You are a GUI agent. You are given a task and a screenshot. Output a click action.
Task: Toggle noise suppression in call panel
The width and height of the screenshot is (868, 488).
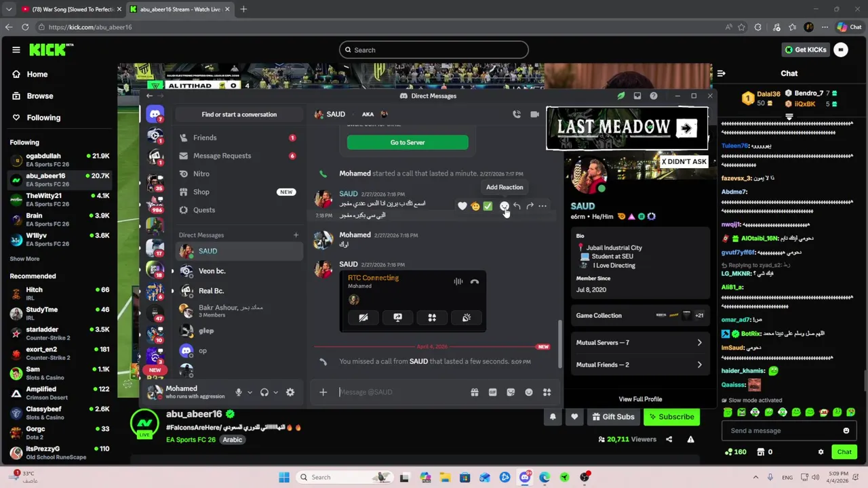(458, 282)
